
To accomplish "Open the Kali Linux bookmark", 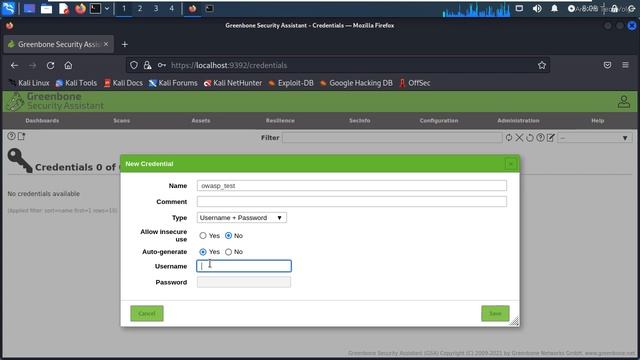I will tap(29, 83).
